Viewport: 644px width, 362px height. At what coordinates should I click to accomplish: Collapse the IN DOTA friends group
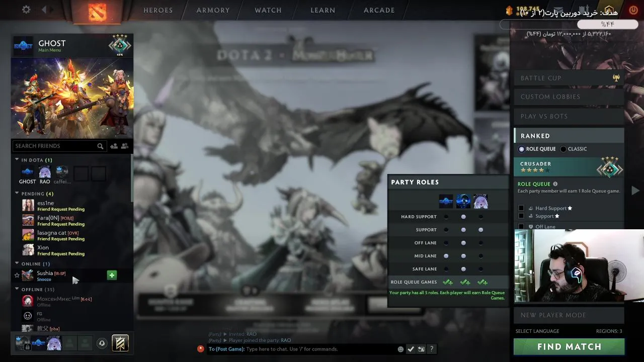[17, 160]
